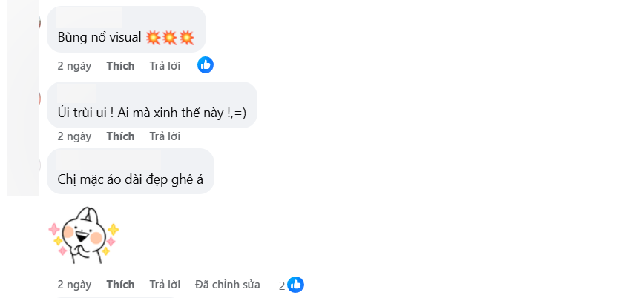View edit history via "Đã chỉnh sửa"
Screen dimensions: 644x298
tap(227, 285)
